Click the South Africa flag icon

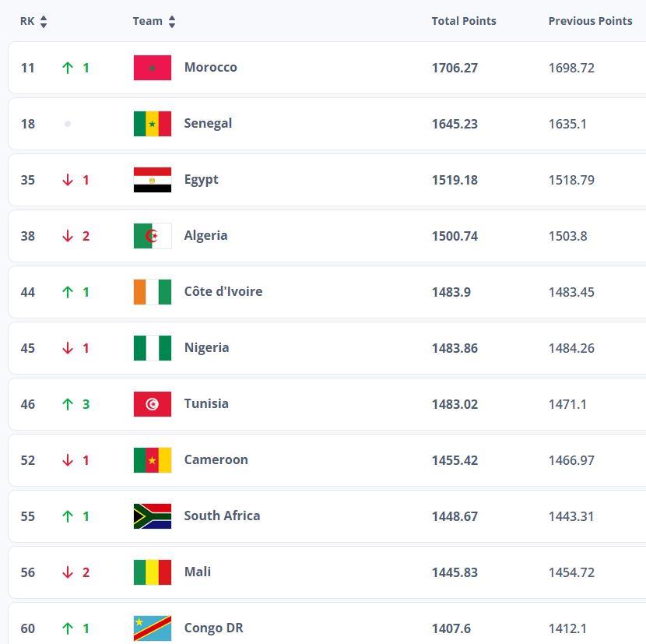tap(153, 516)
